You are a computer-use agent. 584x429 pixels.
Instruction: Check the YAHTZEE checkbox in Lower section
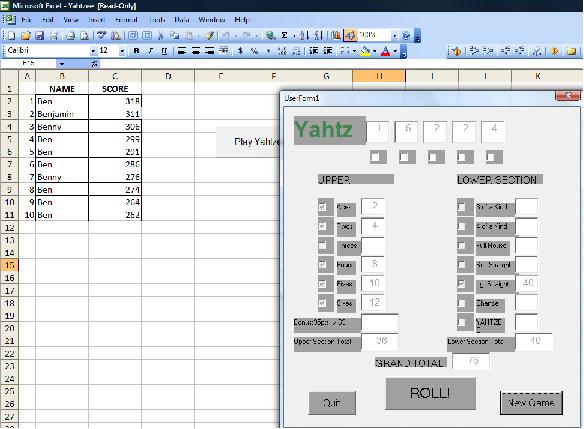pyautogui.click(x=461, y=322)
